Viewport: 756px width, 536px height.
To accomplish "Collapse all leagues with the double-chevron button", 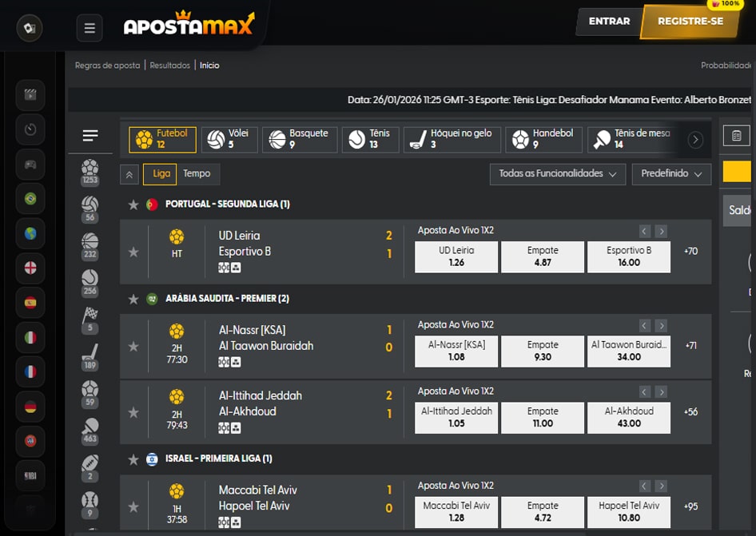I will coord(129,174).
